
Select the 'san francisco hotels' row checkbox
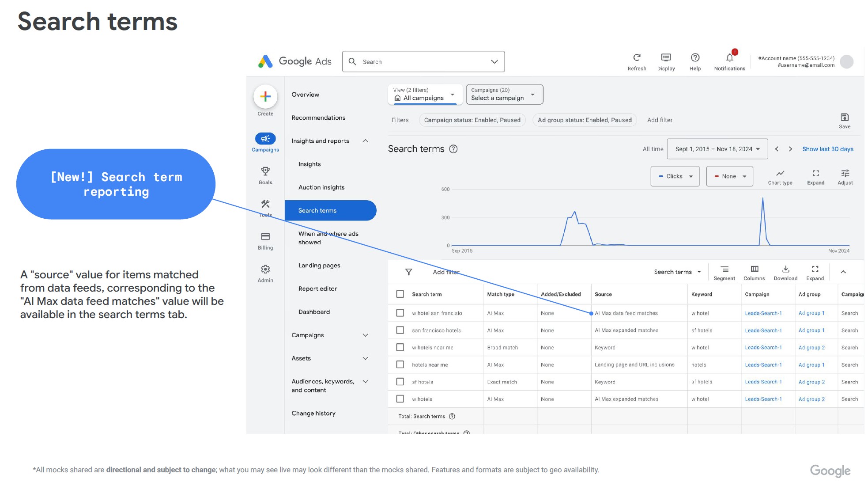[400, 330]
